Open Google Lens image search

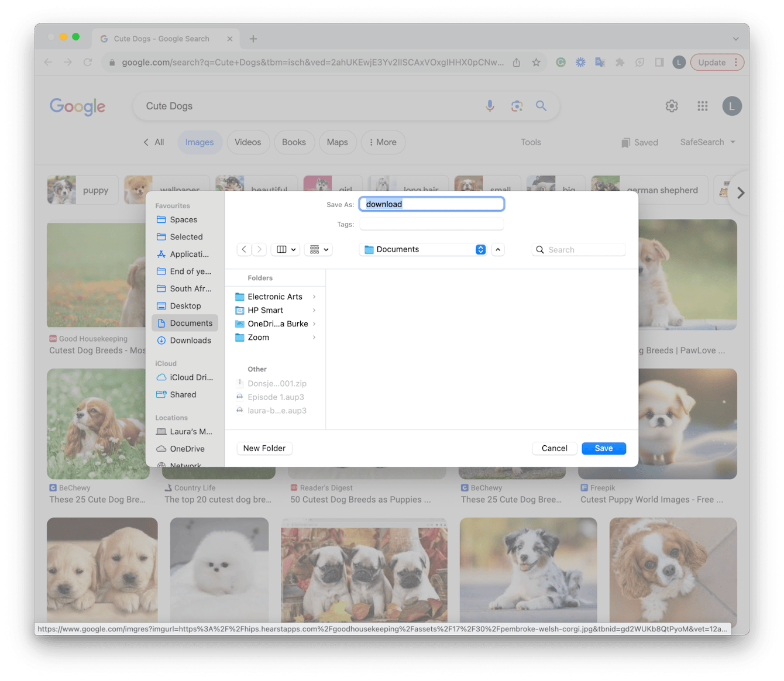tap(517, 106)
